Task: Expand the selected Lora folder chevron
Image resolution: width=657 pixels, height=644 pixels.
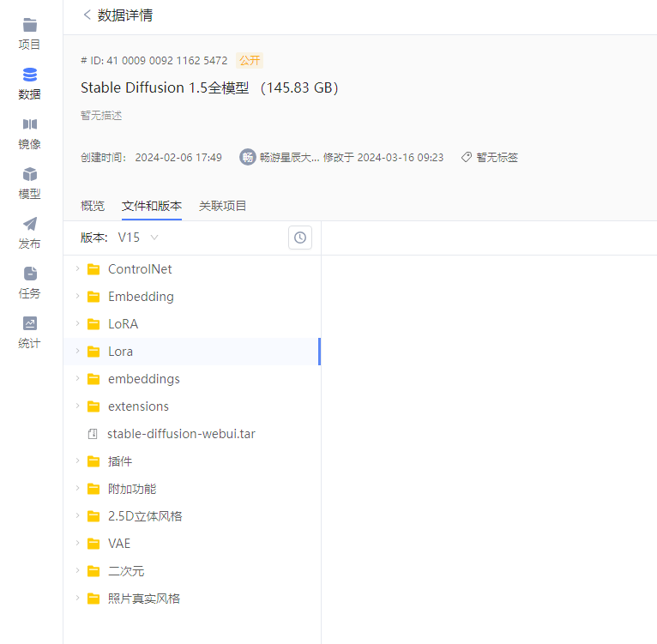Action: click(x=77, y=351)
